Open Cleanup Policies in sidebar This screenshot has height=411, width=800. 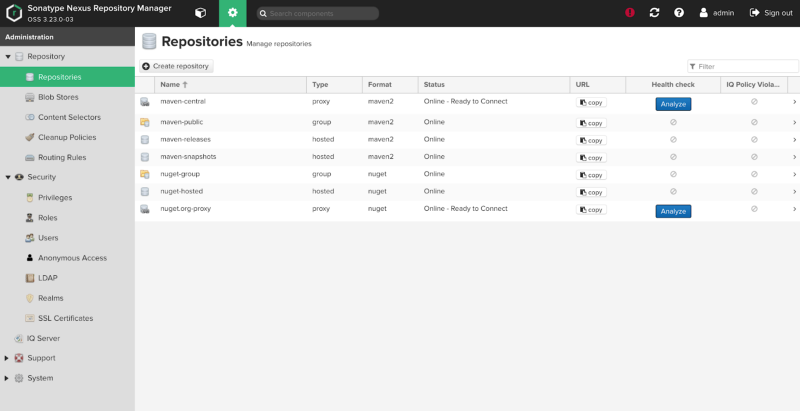click(66, 137)
